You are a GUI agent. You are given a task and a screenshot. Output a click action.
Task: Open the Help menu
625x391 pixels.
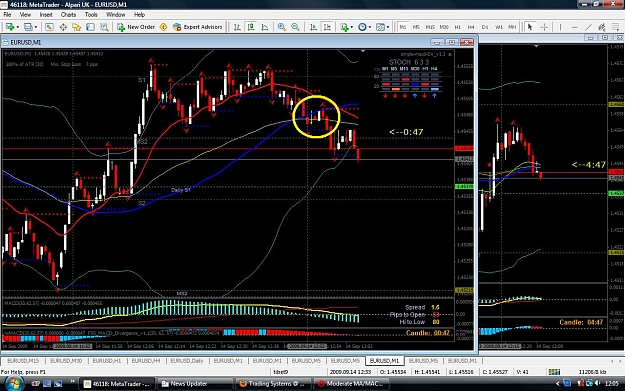coord(139,15)
